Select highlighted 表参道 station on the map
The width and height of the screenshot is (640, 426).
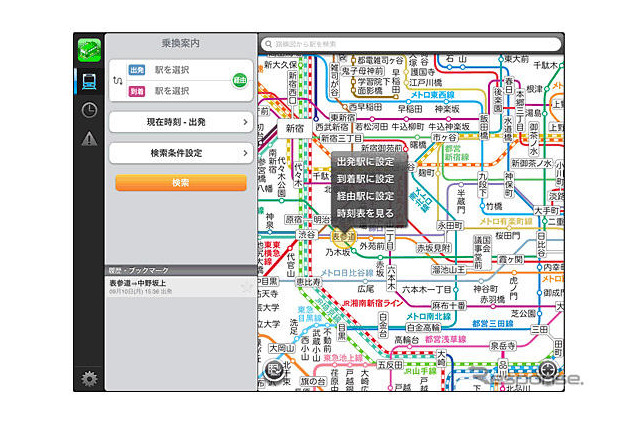click(343, 237)
